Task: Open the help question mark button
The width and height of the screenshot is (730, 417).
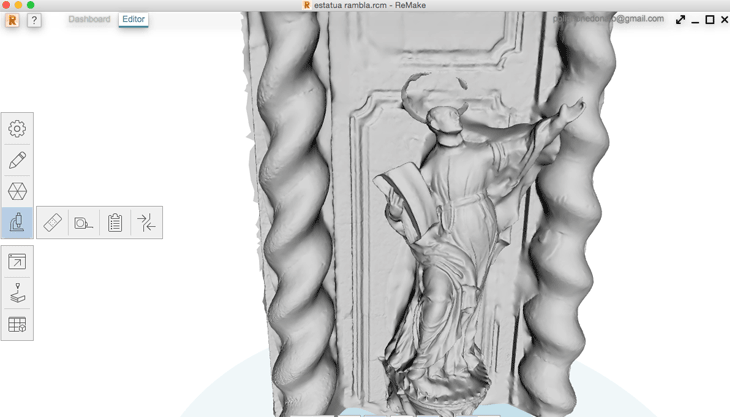Action: (34, 20)
